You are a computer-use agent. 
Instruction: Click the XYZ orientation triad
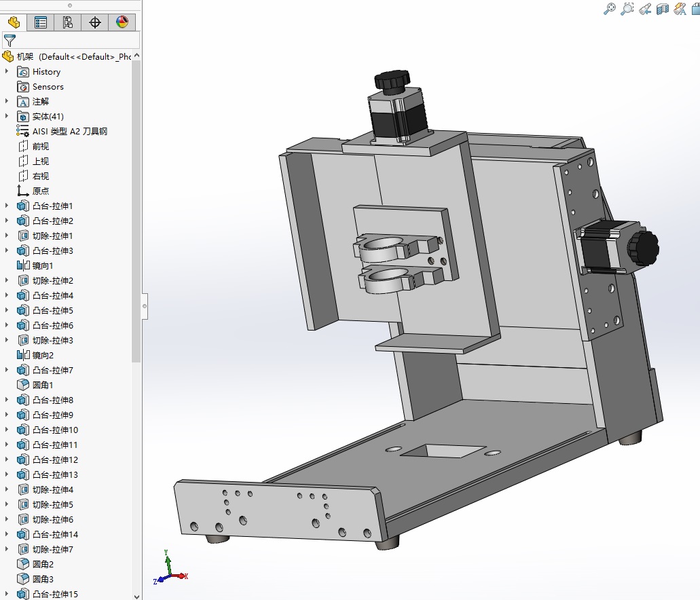[170, 568]
